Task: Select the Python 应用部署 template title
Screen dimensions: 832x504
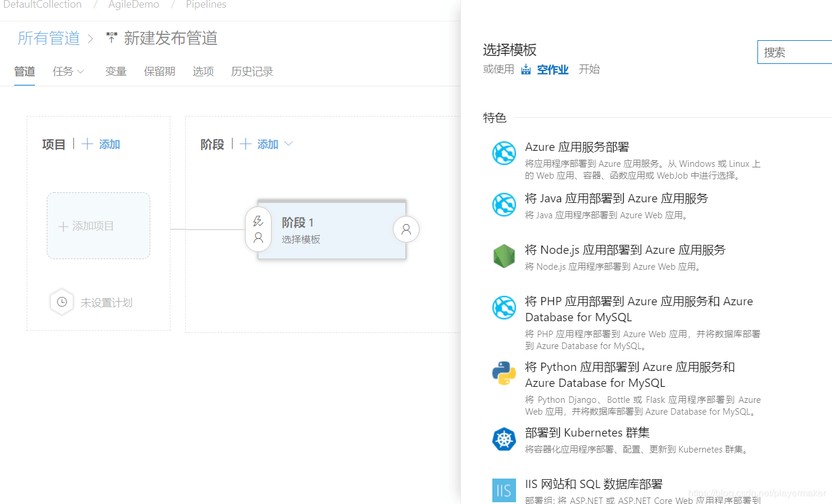Action: pyautogui.click(x=630, y=375)
